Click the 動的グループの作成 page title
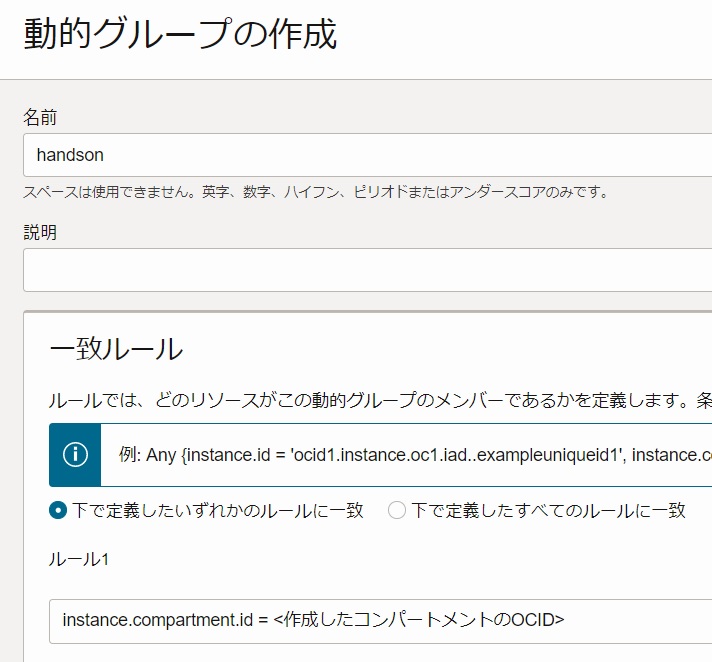The height and width of the screenshot is (662, 712). point(180,34)
